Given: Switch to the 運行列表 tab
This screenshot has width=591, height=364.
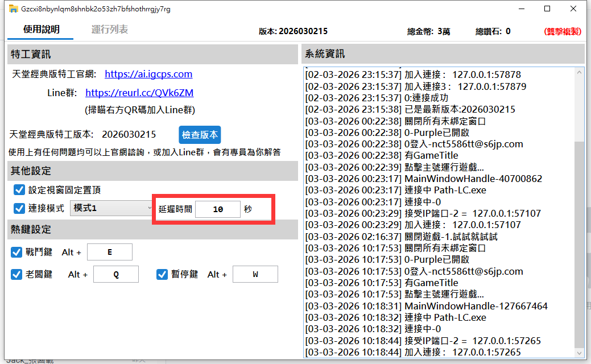Looking at the screenshot, I should point(109,30).
